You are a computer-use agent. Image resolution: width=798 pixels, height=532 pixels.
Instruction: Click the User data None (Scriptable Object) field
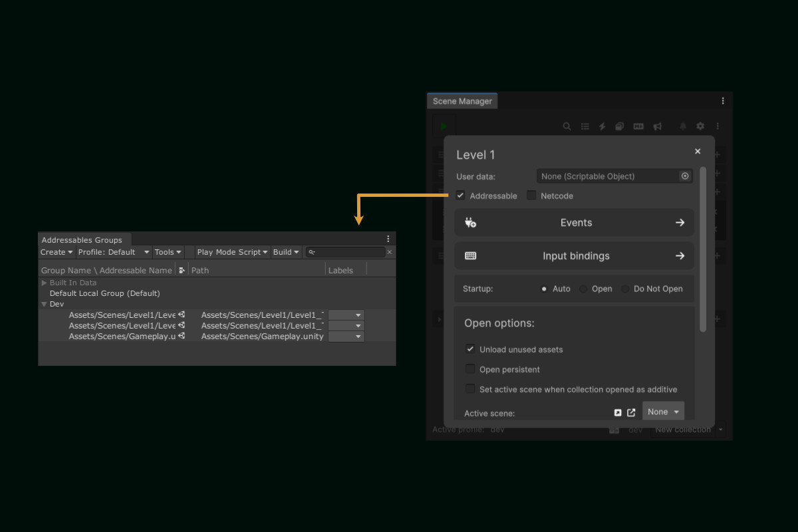(614, 176)
